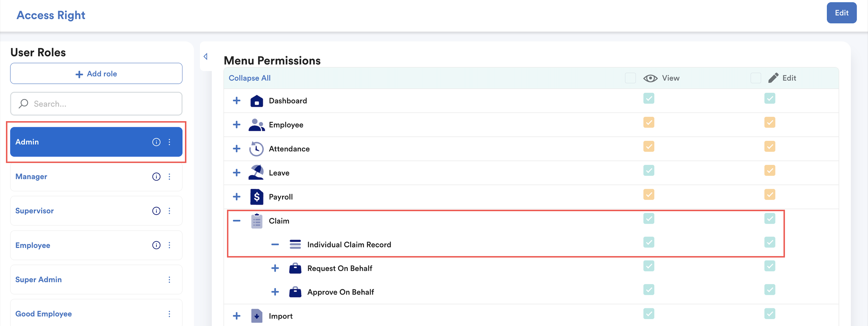This screenshot has height=326, width=868.
Task: Click the info icon on Employee role
Action: pyautogui.click(x=156, y=245)
